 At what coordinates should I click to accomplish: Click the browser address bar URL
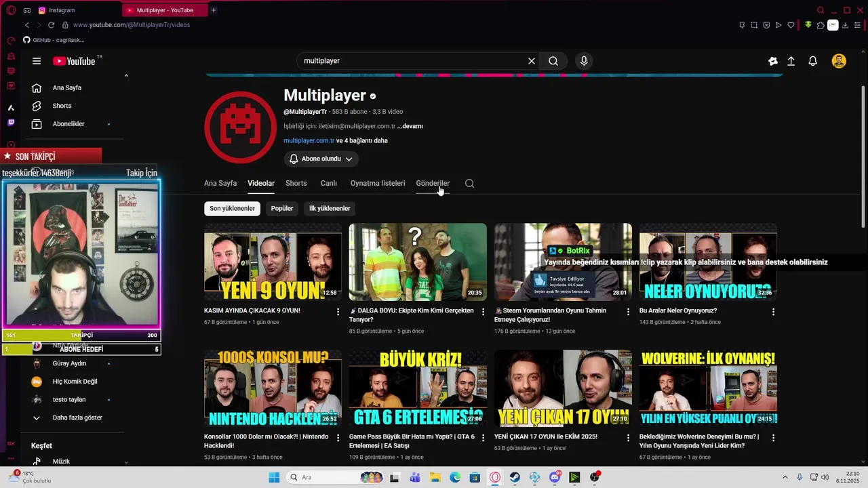132,25
